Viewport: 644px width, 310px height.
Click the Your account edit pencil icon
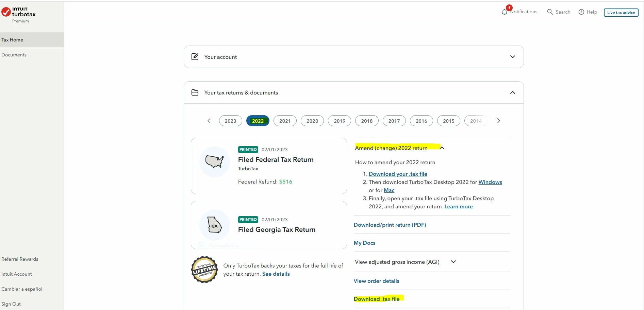195,57
